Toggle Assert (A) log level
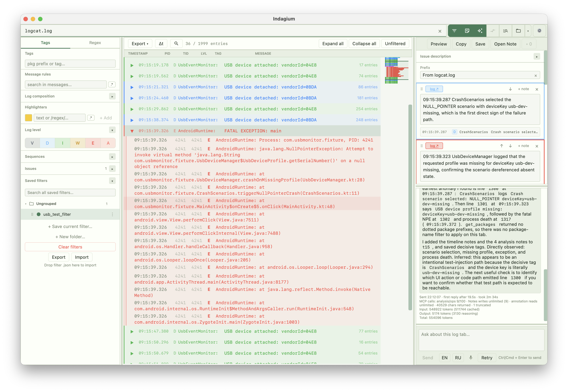This screenshot has height=392, width=568. (x=108, y=143)
